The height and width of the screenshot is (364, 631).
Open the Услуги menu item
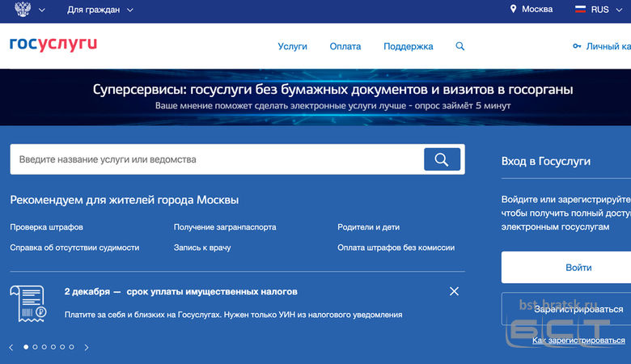(x=292, y=46)
